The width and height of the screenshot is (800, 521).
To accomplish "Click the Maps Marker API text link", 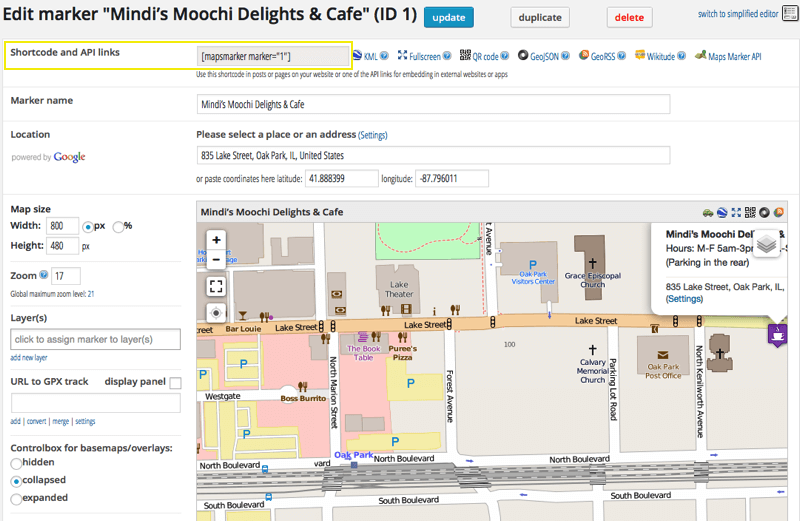I will tap(734, 57).
